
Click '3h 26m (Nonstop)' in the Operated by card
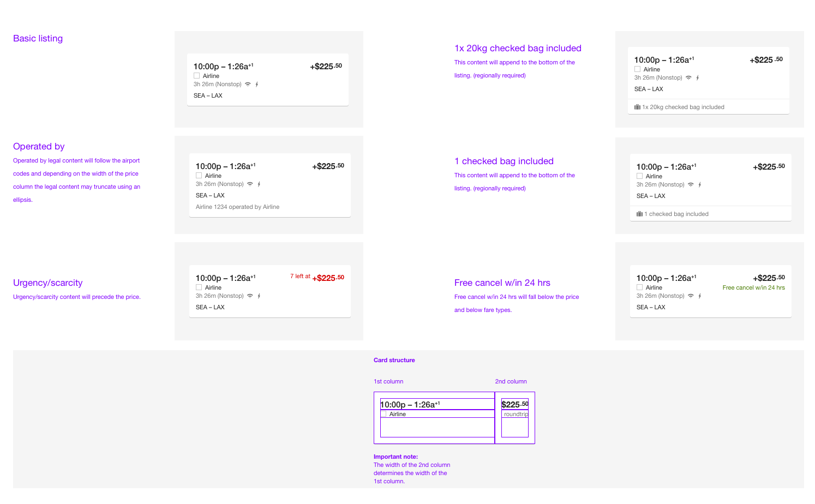220,184
